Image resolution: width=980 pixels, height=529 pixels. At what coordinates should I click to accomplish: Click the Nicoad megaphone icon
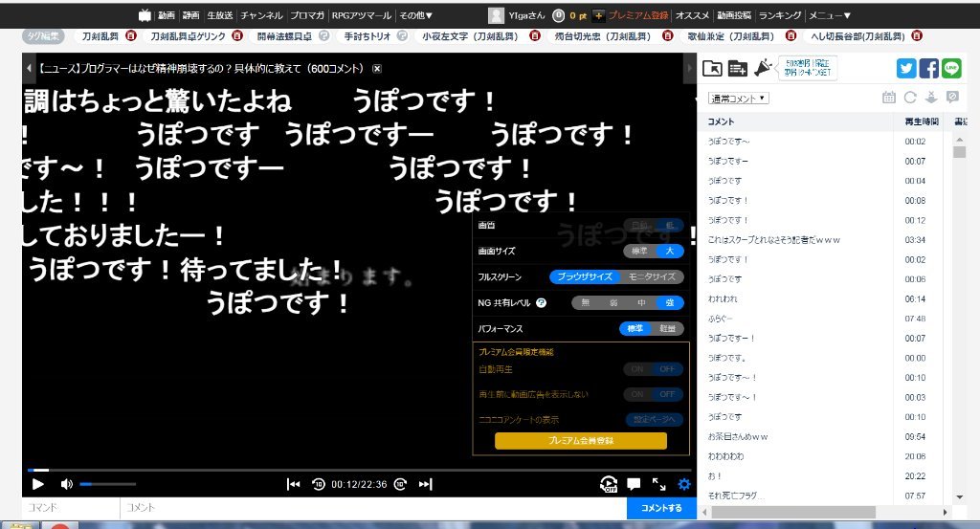click(x=763, y=68)
